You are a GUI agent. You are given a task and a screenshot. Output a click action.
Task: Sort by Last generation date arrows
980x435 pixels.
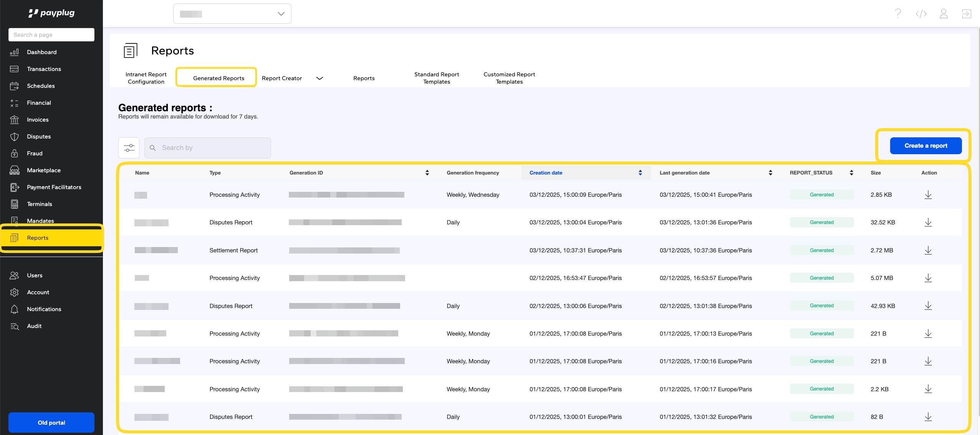point(770,173)
